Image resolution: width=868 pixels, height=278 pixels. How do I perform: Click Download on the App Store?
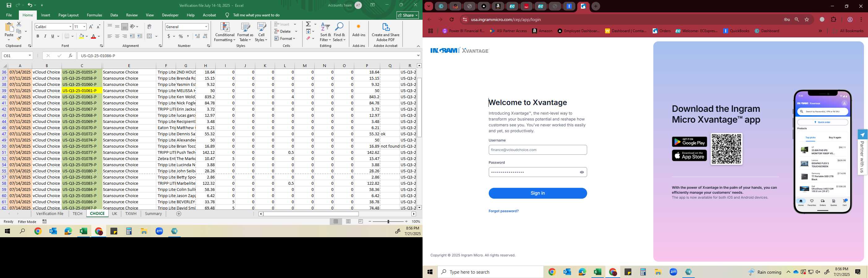689,155
